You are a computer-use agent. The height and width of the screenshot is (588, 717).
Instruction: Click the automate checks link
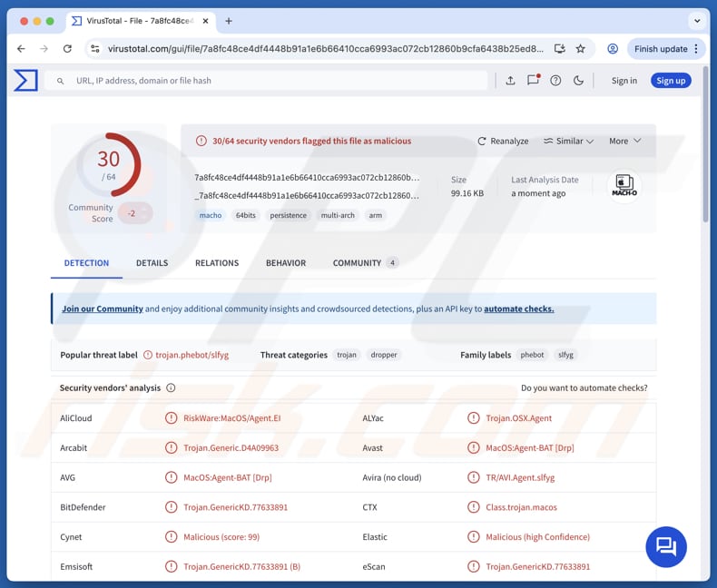coord(518,309)
